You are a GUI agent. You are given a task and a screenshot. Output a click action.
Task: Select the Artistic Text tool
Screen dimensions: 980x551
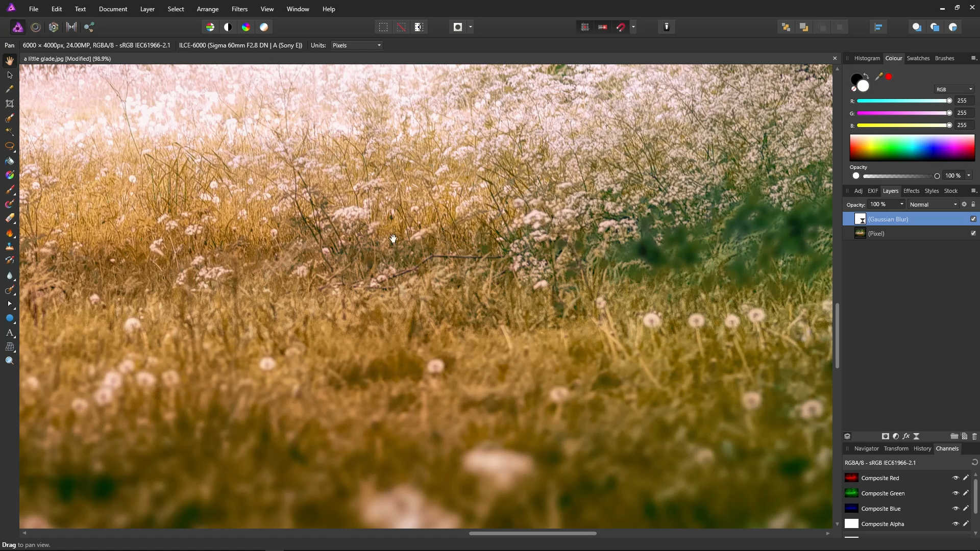[9, 333]
